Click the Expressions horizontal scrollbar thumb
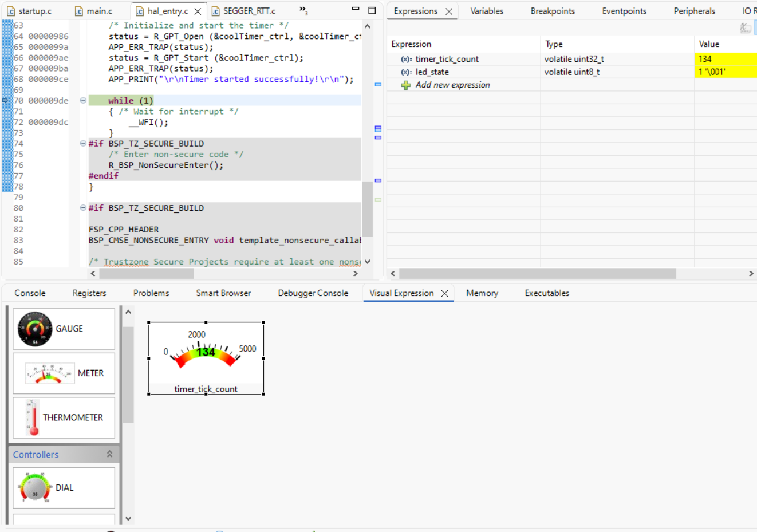 pos(538,274)
